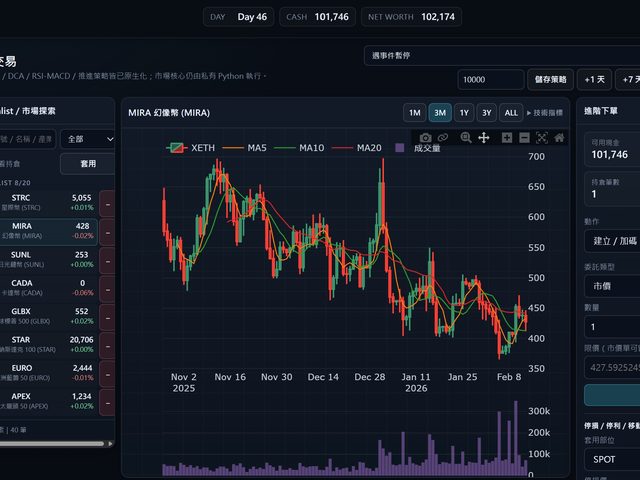Click the watchlist horizontal scrollbar
Viewport: 640px width, 480px height.
click(52, 444)
